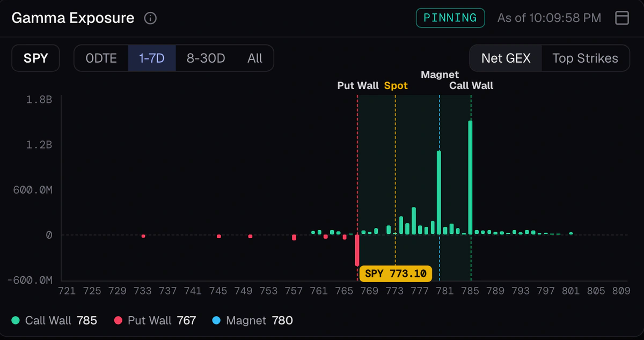Click the Spot chart label

tap(396, 85)
